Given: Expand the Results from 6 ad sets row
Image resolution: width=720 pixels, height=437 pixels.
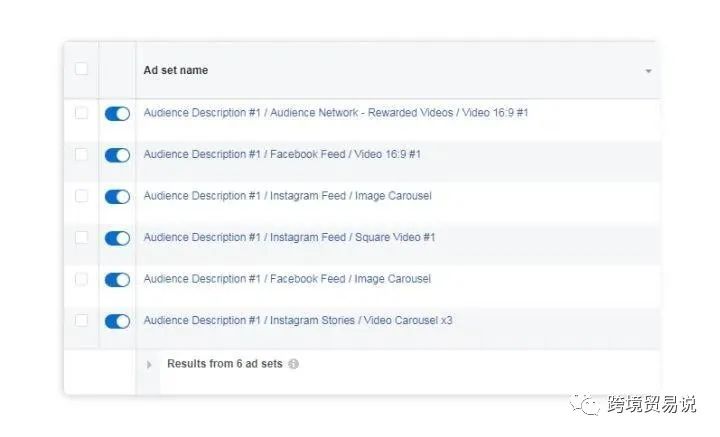Looking at the screenshot, I should [149, 365].
